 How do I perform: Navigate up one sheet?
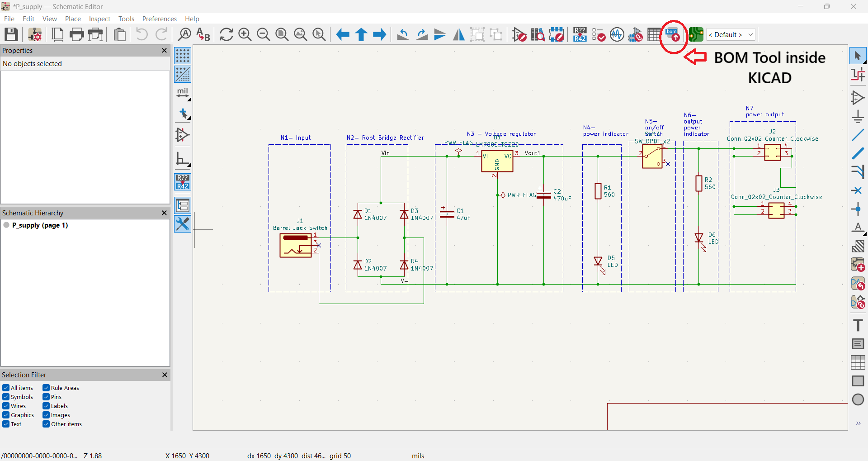tap(361, 34)
